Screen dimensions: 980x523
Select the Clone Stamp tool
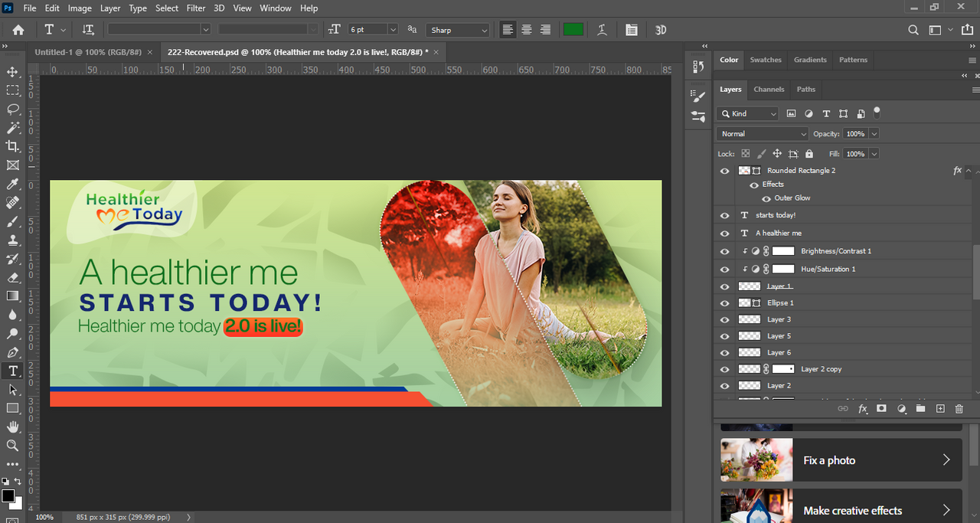(x=13, y=240)
